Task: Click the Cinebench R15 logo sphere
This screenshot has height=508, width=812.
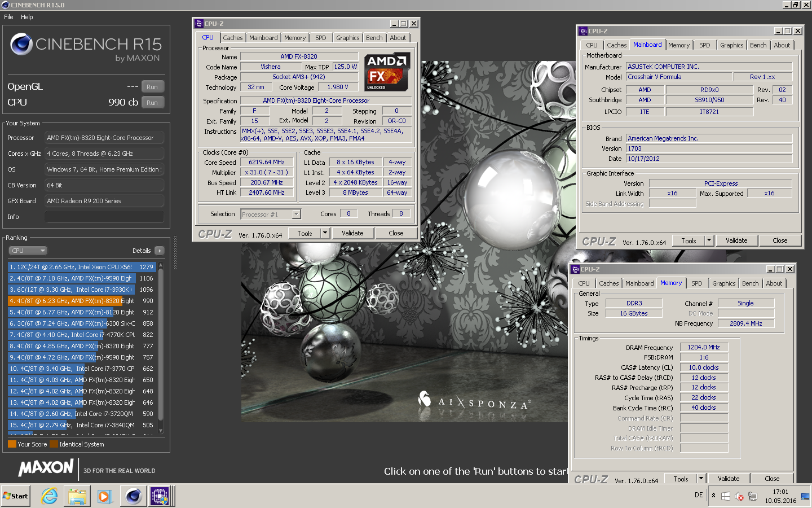Action: point(21,44)
